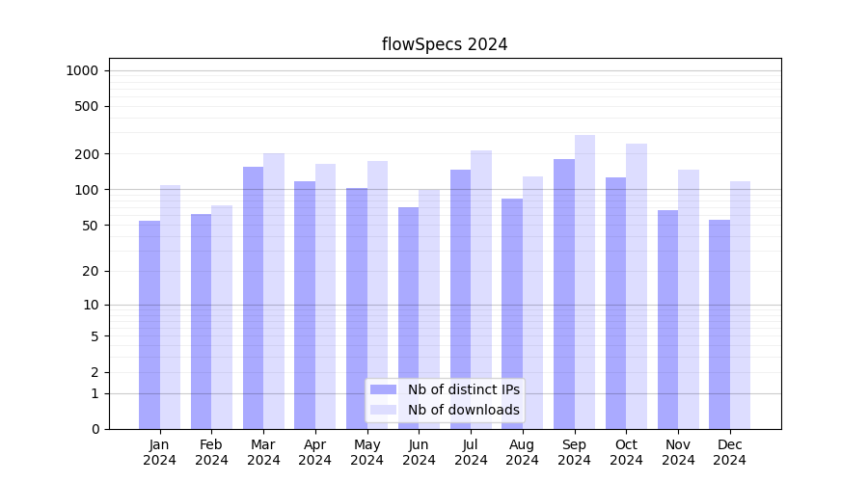Click the 'May 2024' x-axis label
The width and height of the screenshot is (868, 482).
366,452
